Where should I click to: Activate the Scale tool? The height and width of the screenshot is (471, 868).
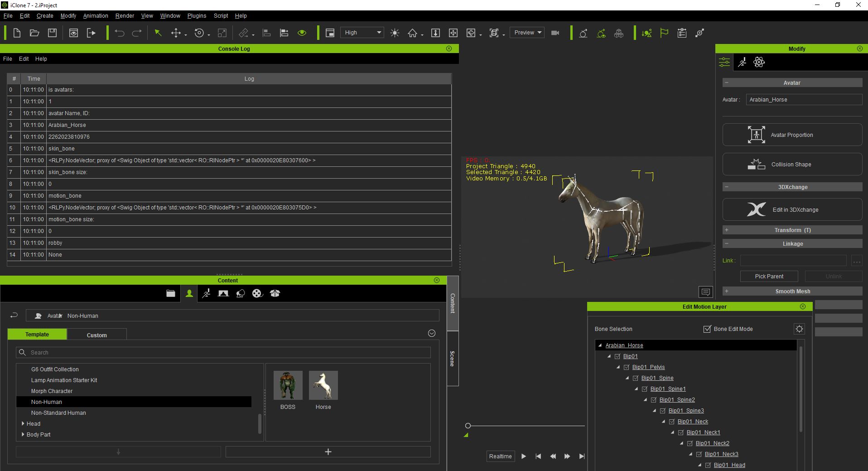click(x=222, y=33)
